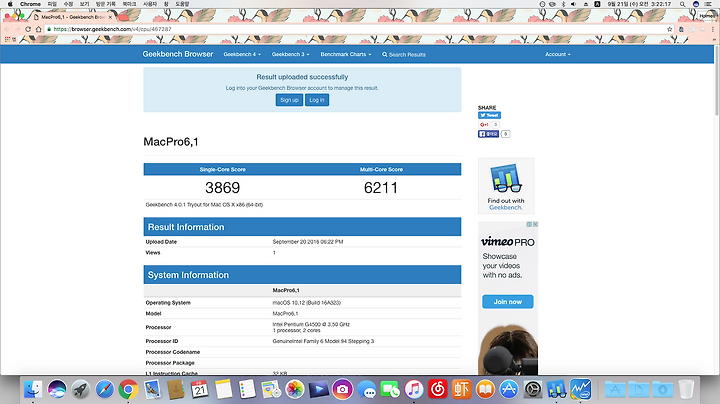Open the Apple menu

pos(10,4)
